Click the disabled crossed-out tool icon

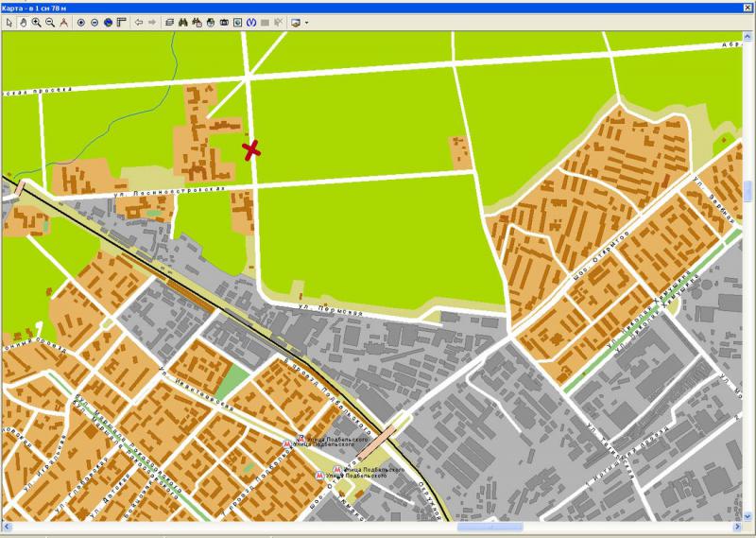(x=278, y=23)
